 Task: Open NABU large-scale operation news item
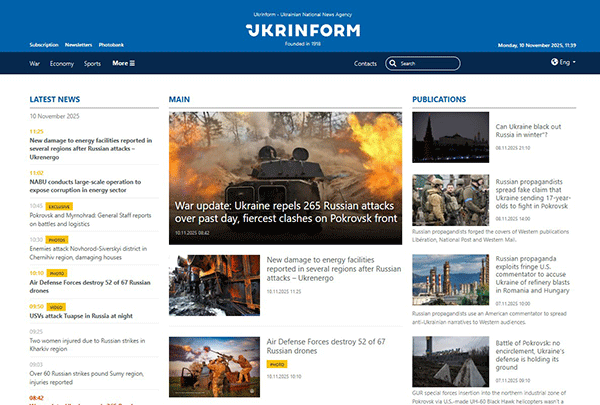(85, 186)
